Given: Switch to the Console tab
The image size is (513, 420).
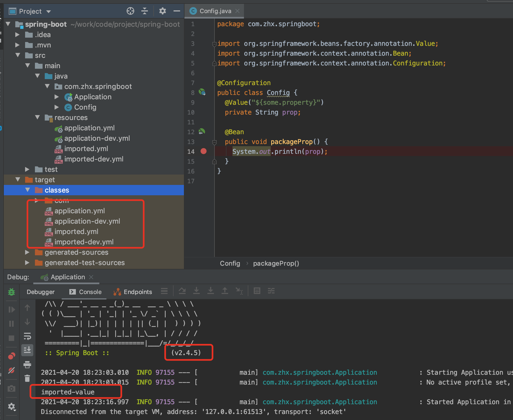Looking at the screenshot, I should [x=85, y=292].
